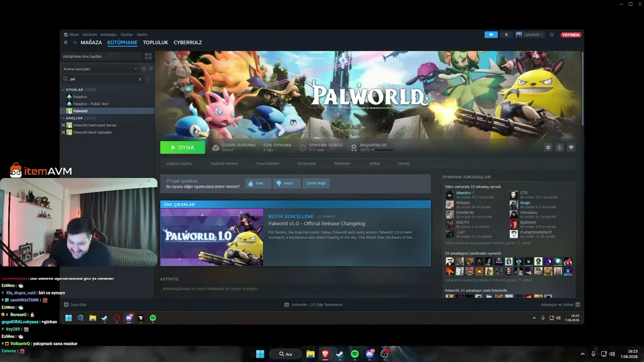Expand the CyberRulz account dropdown
The image size is (644, 362).
pos(530,35)
